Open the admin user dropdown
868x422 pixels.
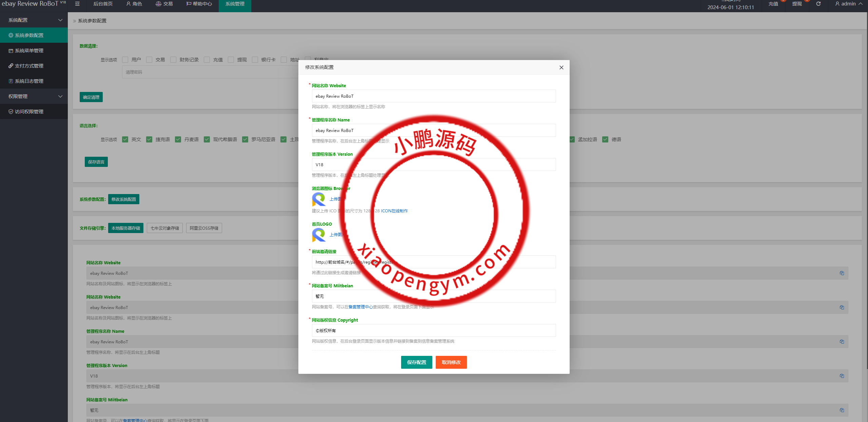pyautogui.click(x=848, y=4)
